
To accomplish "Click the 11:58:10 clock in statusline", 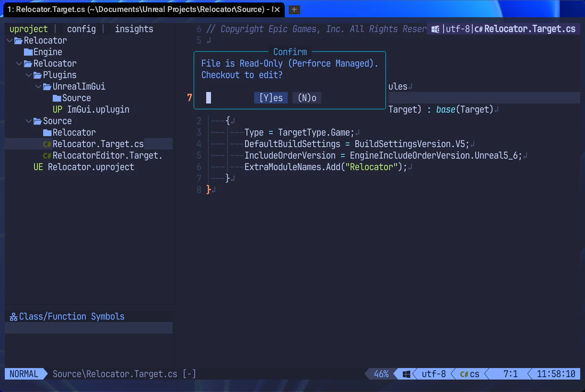I will 556,374.
